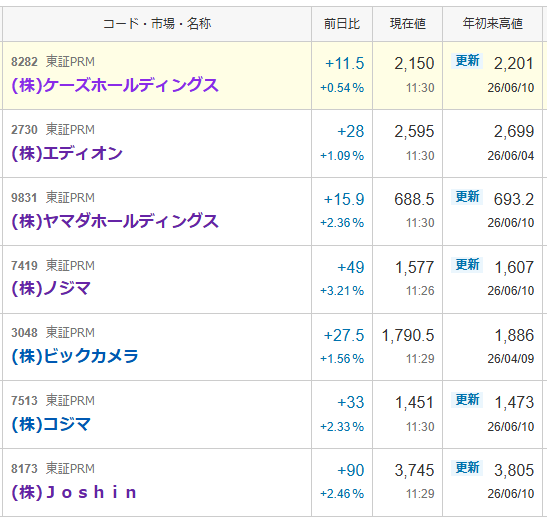
Task: Click current price 1,451
Action: coord(414,403)
